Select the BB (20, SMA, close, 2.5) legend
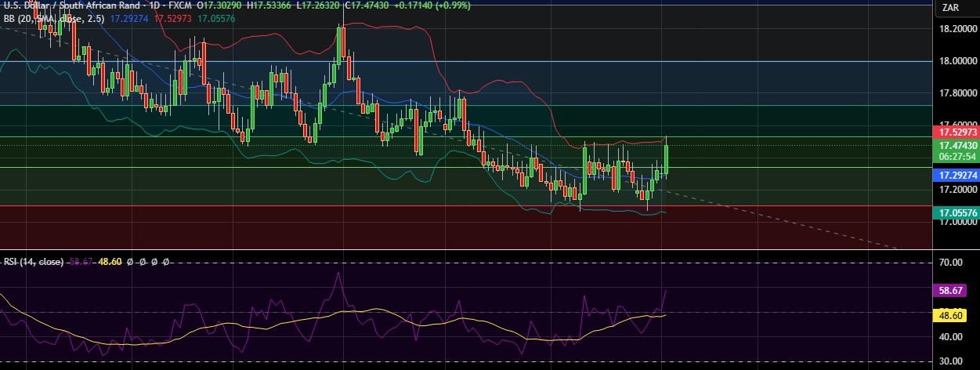Screen dimensions: 980x370 (x=55, y=16)
